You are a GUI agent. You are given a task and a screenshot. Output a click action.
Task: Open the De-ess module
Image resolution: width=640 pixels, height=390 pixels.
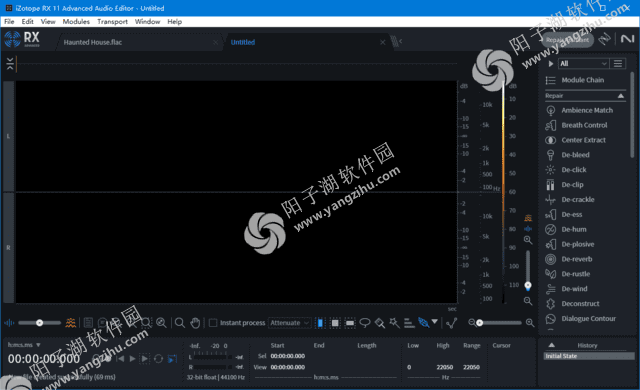571,215
